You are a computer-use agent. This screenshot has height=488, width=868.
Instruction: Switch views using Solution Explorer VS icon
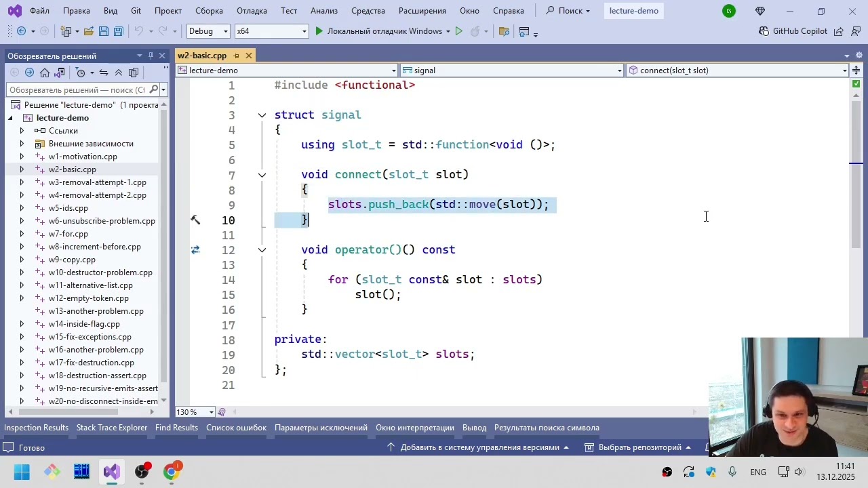[x=60, y=73]
